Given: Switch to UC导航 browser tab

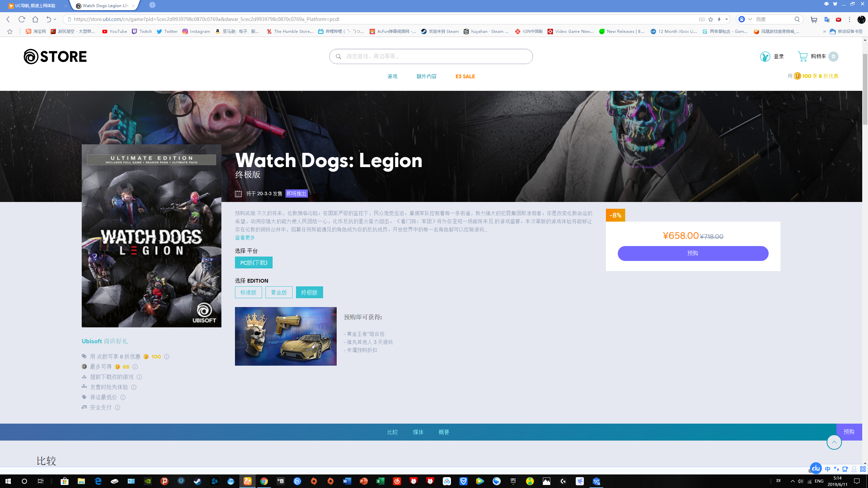Looking at the screenshot, I should [36, 6].
